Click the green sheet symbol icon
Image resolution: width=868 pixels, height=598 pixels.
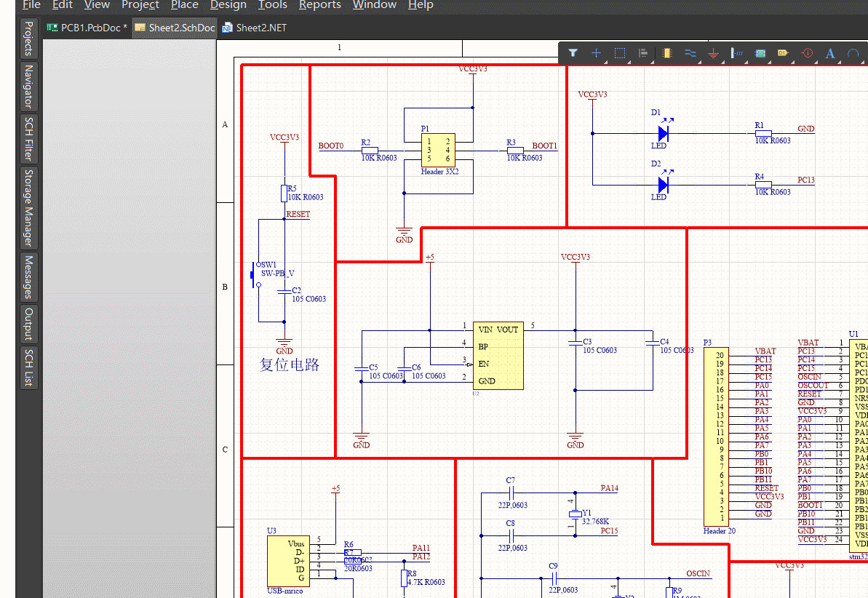pyautogui.click(x=760, y=53)
